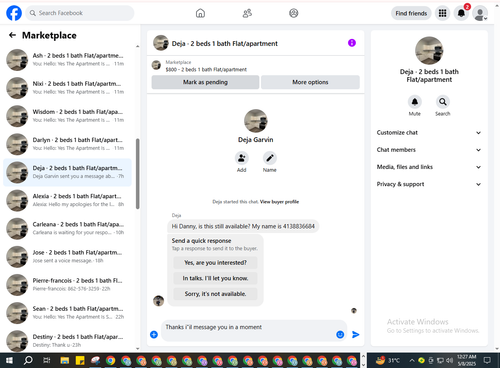Open File Explorer from taskbar
The height and width of the screenshot is (368, 500).
click(64, 360)
